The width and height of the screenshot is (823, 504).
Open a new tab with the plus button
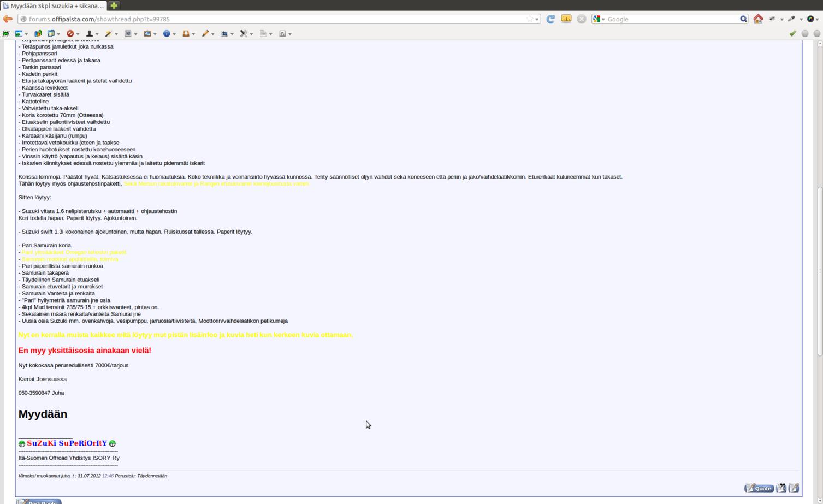point(114,5)
